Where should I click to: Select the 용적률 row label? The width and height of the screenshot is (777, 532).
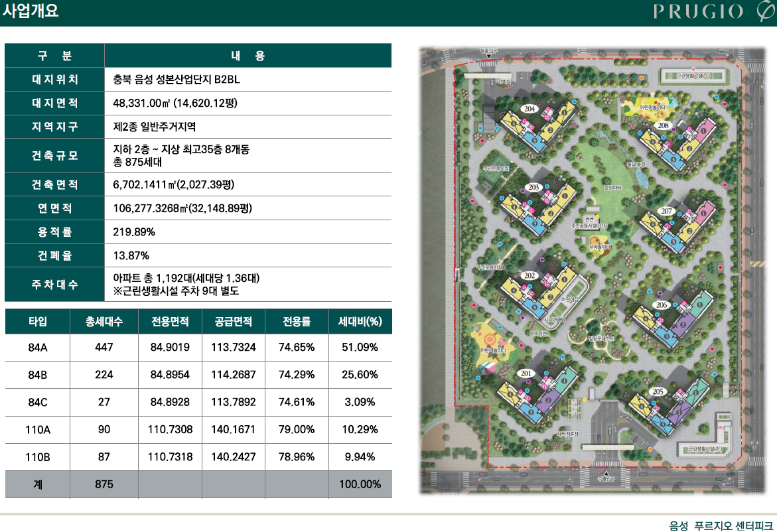(x=54, y=232)
